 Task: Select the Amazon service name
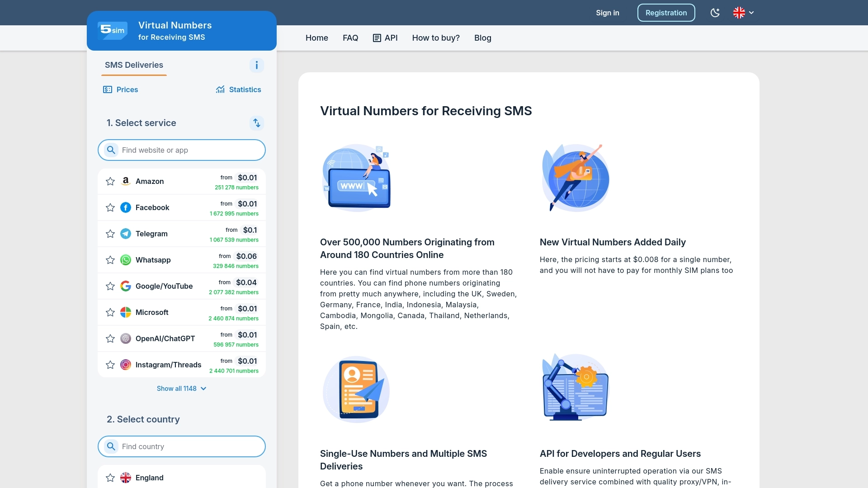(150, 181)
